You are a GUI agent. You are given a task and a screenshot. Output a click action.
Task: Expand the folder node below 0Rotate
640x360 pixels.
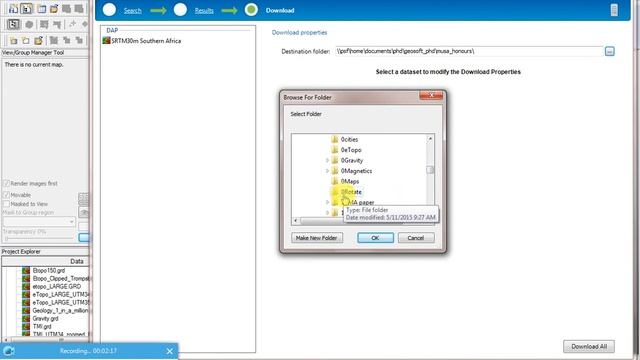(x=327, y=202)
